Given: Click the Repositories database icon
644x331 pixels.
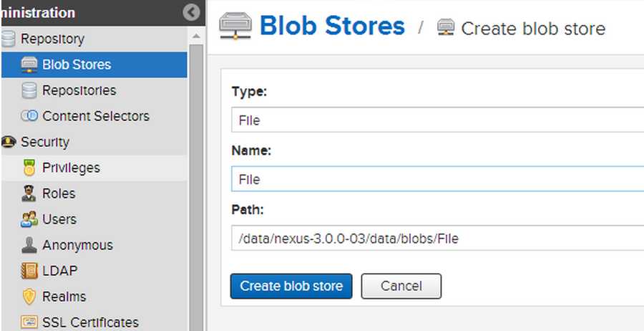Looking at the screenshot, I should pos(29,90).
